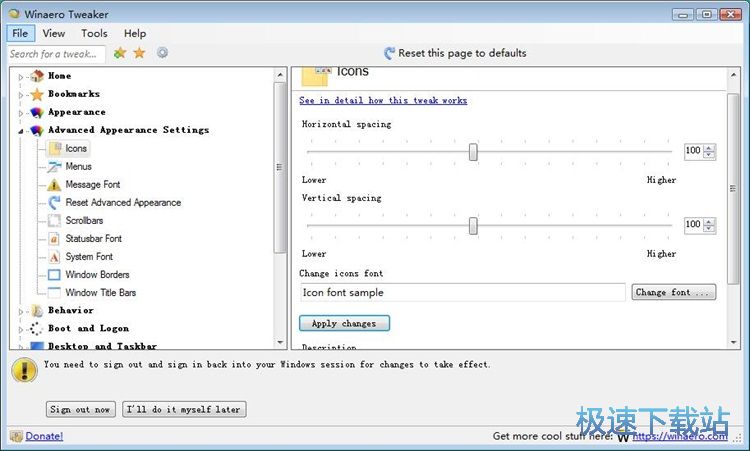
Task: Click the Reset page blue arrow icon
Action: coord(390,53)
